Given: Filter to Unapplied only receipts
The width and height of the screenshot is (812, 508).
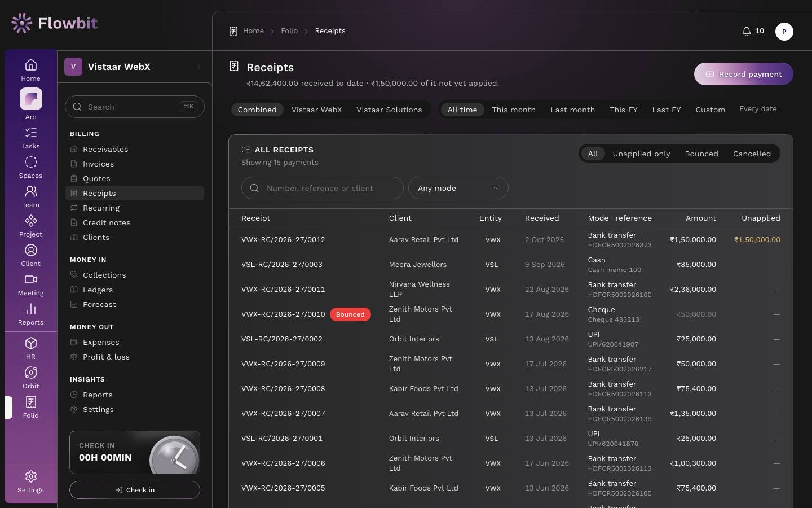Looking at the screenshot, I should (641, 154).
